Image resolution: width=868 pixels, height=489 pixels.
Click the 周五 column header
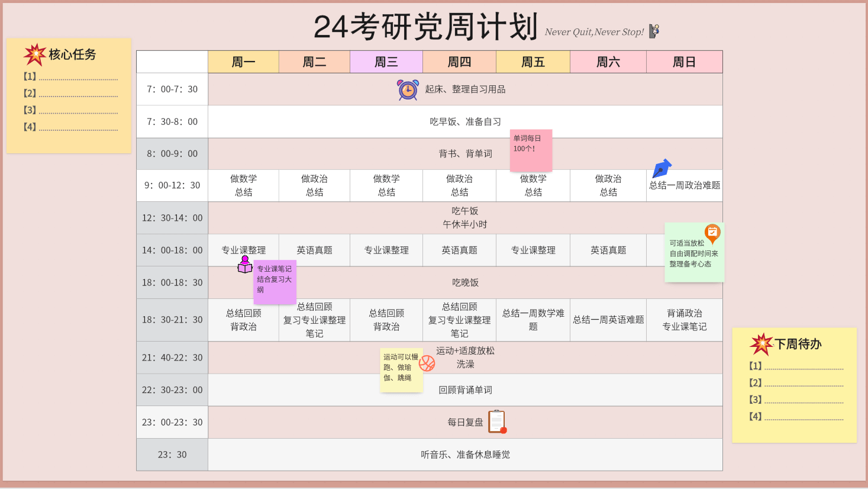(533, 62)
